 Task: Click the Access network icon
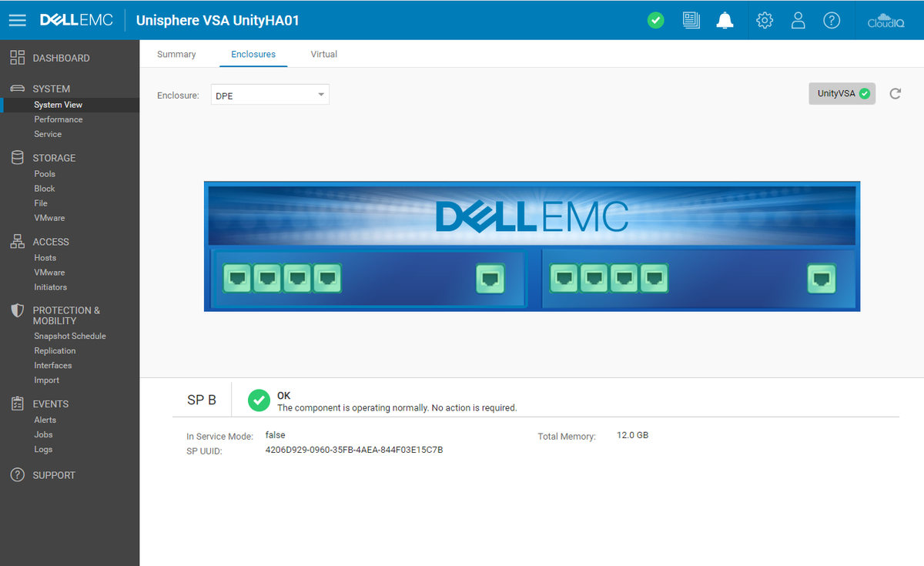17,242
